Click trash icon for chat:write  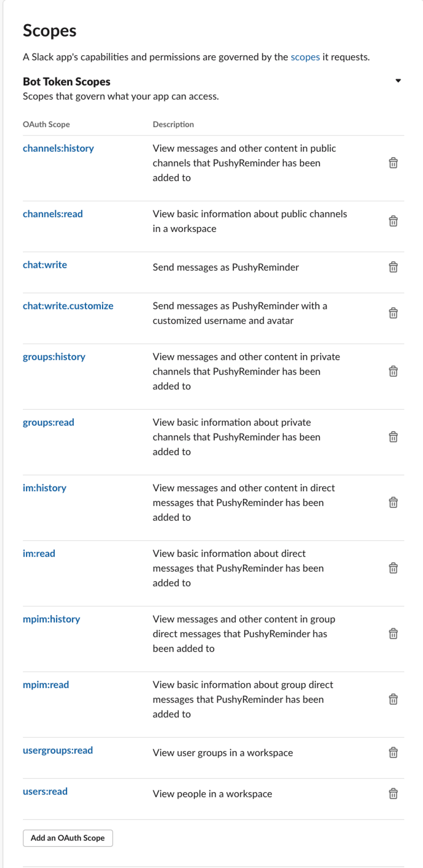[393, 267]
